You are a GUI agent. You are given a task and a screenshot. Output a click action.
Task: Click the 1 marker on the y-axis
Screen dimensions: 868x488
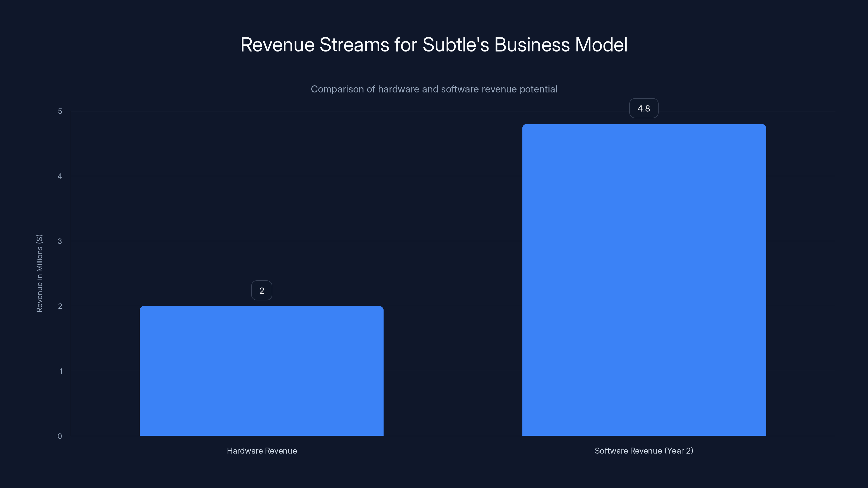[x=61, y=371]
